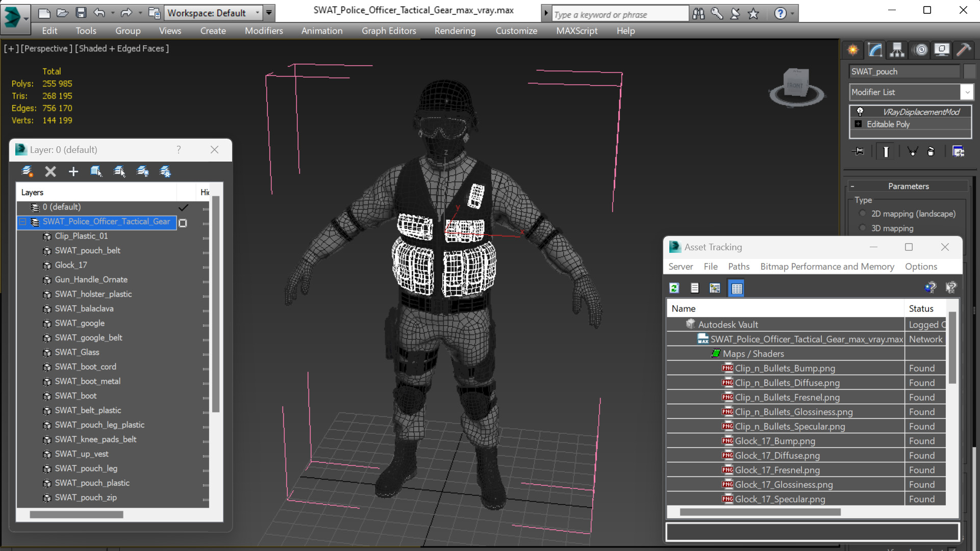Create new layer in Layer dialog
Viewport: 980px width, 551px height.
click(27, 171)
